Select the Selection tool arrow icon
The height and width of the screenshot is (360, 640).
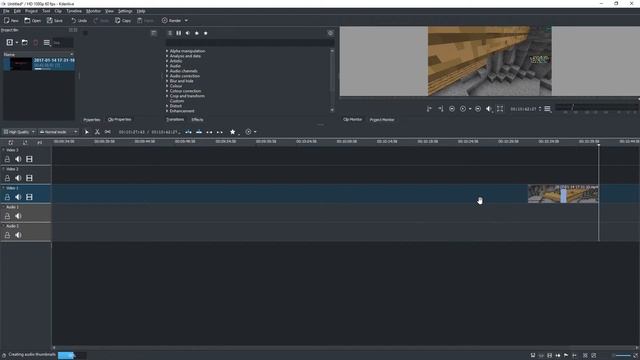87,132
